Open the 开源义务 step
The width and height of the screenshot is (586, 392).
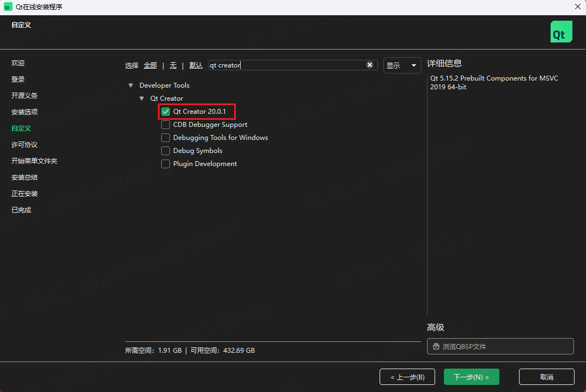pyautogui.click(x=25, y=96)
